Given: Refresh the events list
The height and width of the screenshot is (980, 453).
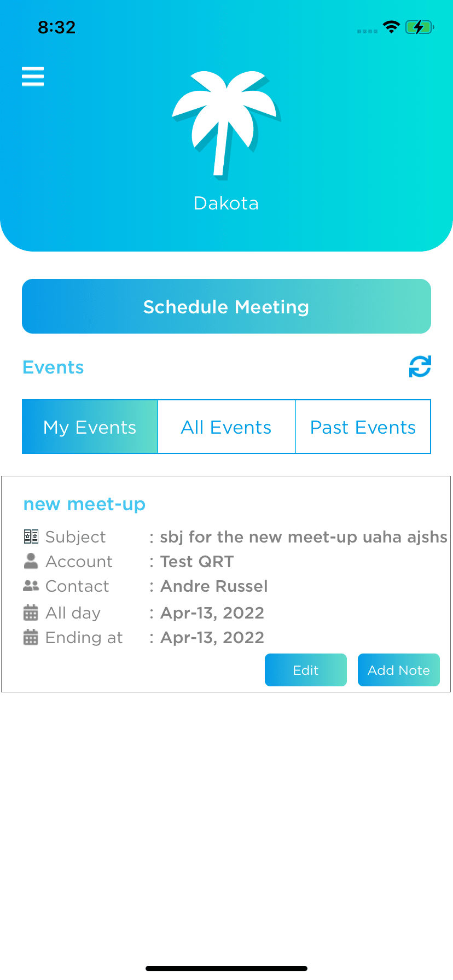Looking at the screenshot, I should point(420,366).
